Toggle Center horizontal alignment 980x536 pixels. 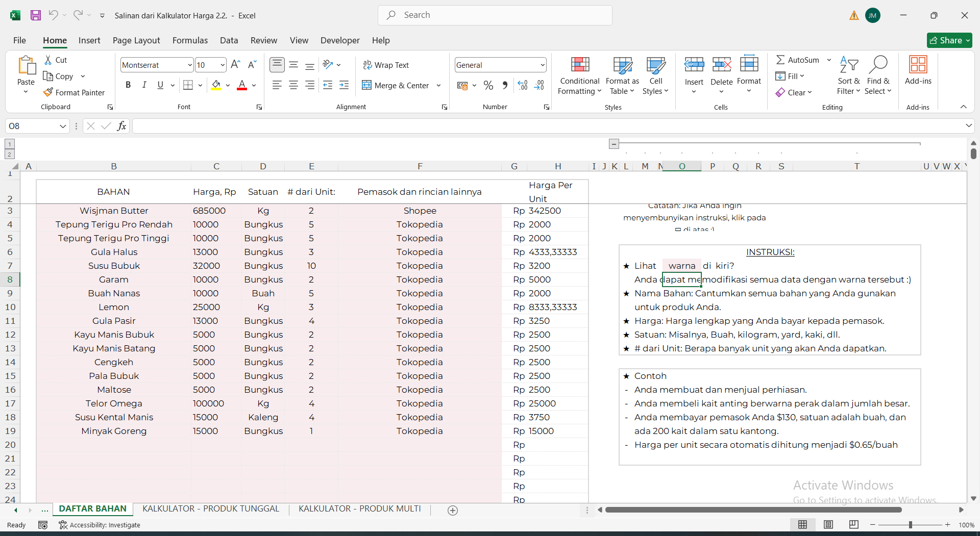[293, 85]
